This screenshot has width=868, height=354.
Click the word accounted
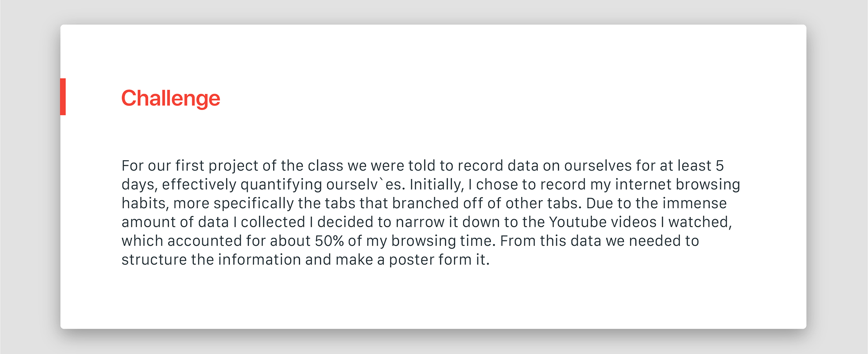tap(204, 241)
